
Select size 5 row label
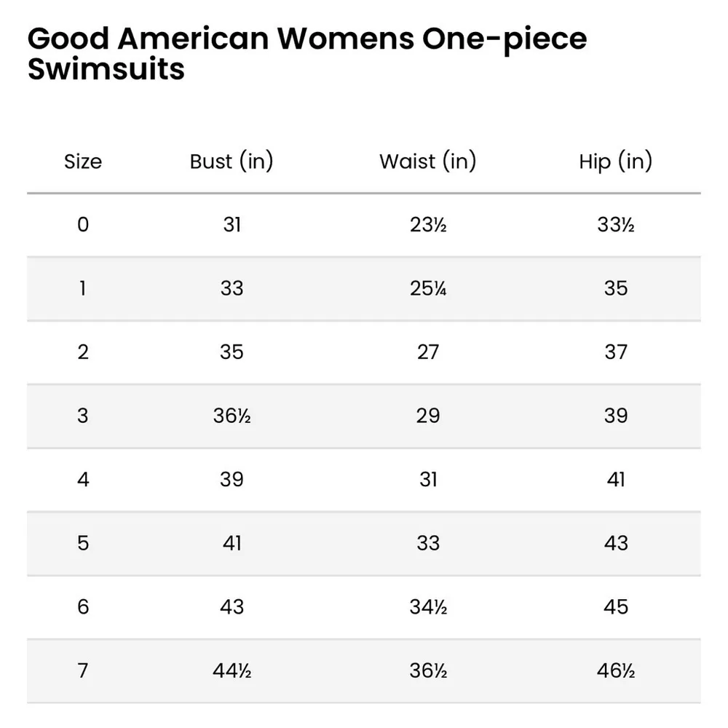coord(83,543)
